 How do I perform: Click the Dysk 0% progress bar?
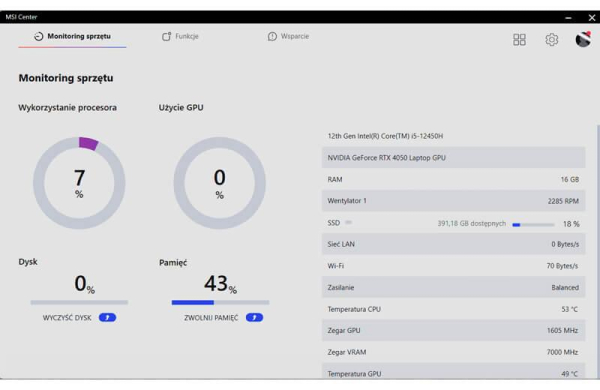pos(79,302)
